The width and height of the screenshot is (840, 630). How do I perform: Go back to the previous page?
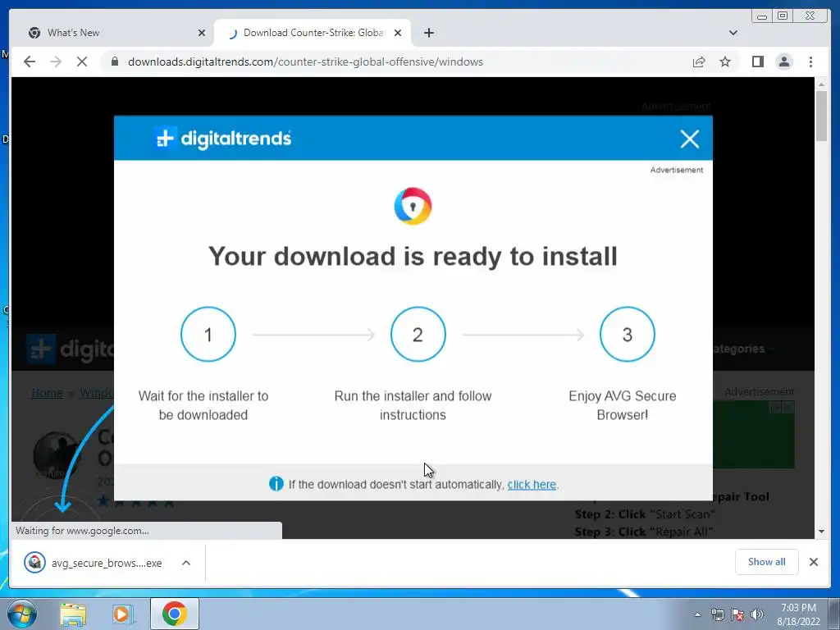point(30,62)
